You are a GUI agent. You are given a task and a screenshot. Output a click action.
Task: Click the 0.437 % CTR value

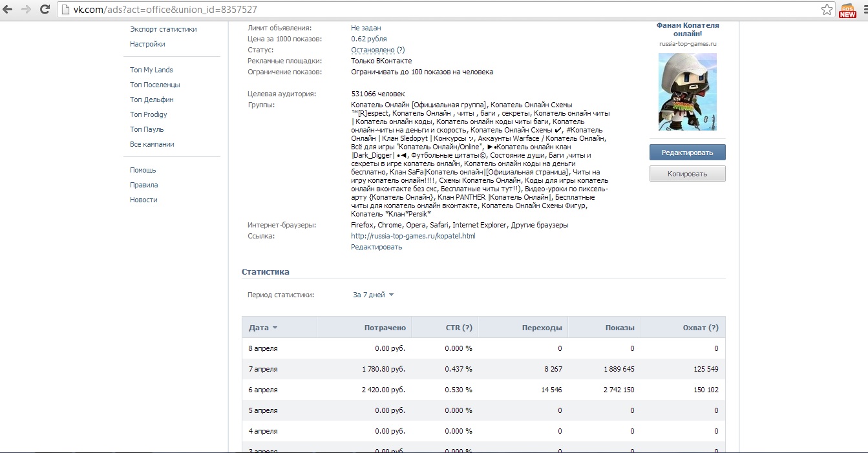pos(458,369)
